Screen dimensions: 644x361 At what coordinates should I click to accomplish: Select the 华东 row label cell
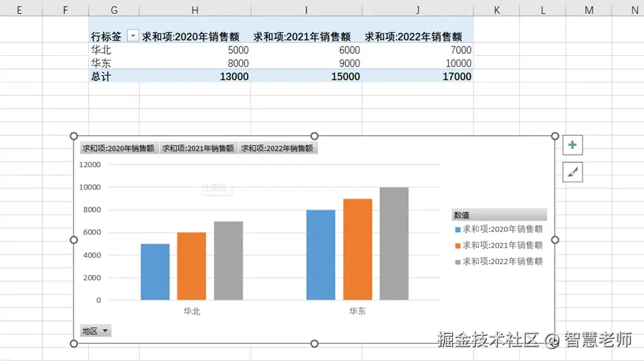(114, 63)
